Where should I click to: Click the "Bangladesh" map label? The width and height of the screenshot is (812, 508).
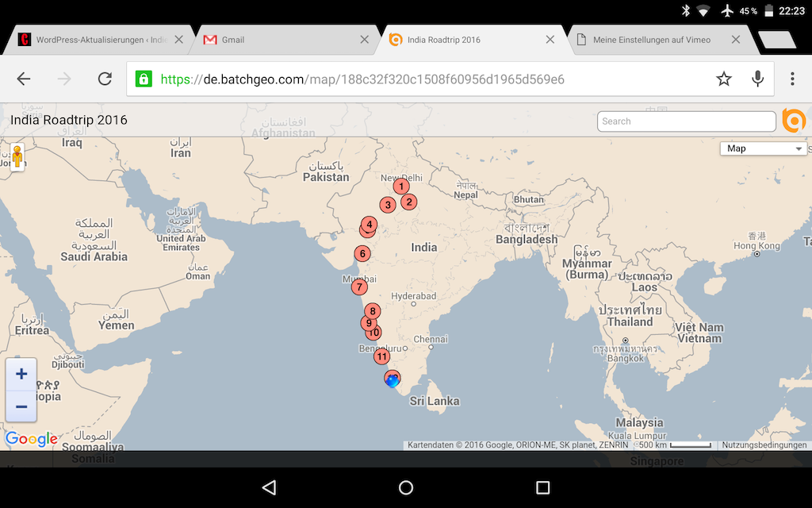[527, 239]
